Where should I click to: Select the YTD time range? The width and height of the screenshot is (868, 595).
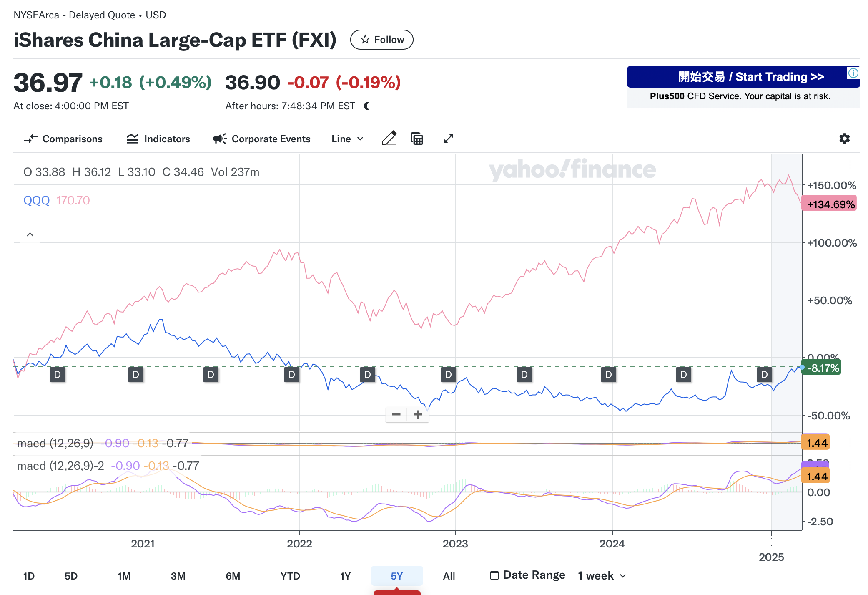point(290,576)
